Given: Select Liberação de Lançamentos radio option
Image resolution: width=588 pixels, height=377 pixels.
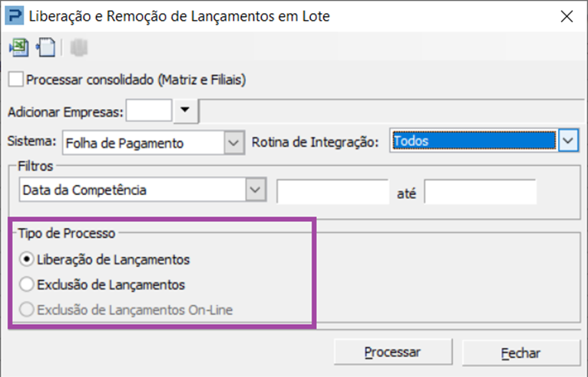Looking at the screenshot, I should [x=27, y=260].
